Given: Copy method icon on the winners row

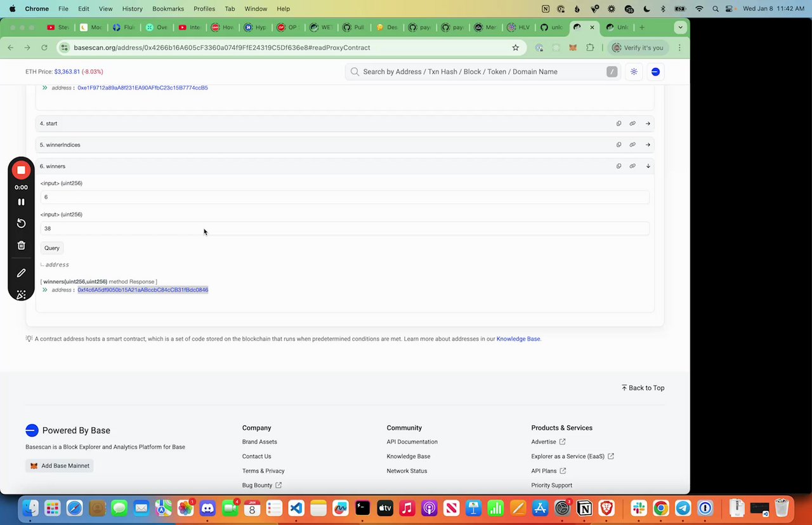Looking at the screenshot, I should 619,166.
